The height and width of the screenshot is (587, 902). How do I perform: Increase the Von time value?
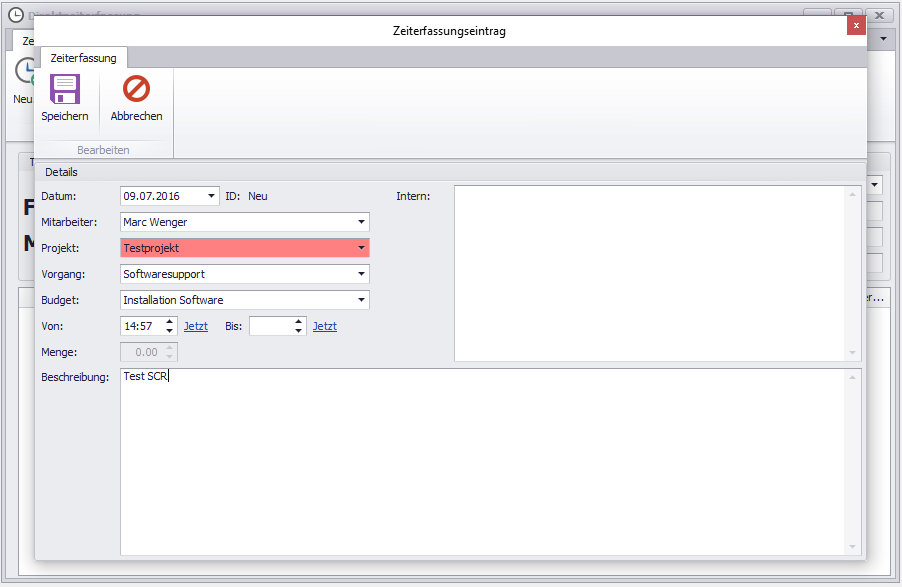(x=170, y=322)
